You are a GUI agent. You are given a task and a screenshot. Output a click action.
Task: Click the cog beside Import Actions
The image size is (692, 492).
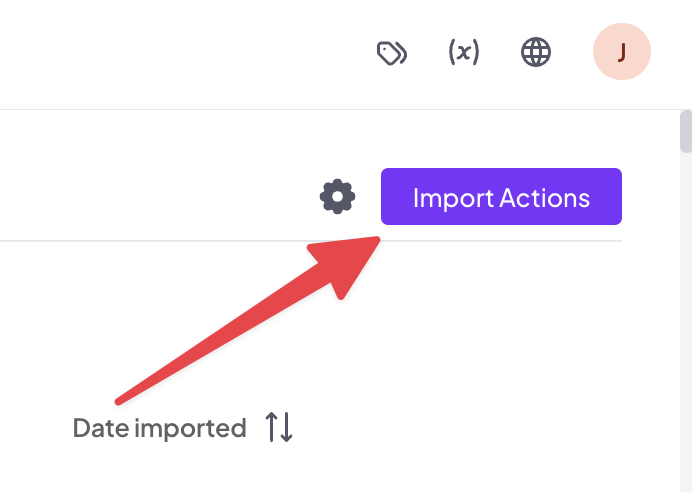tap(337, 196)
